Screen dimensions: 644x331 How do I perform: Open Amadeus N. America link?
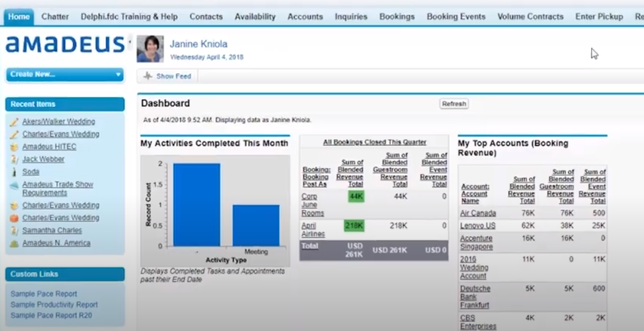click(x=56, y=243)
